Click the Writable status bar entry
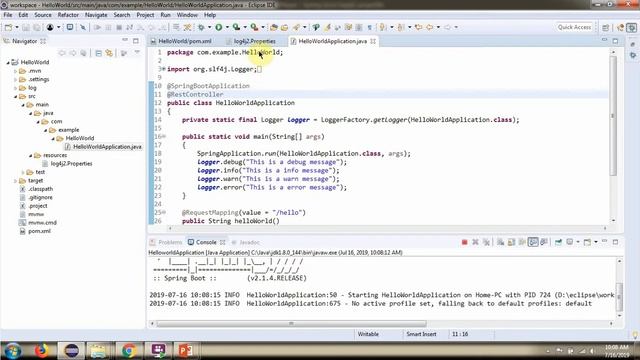Viewport: 640px width, 360px height. 368,334
